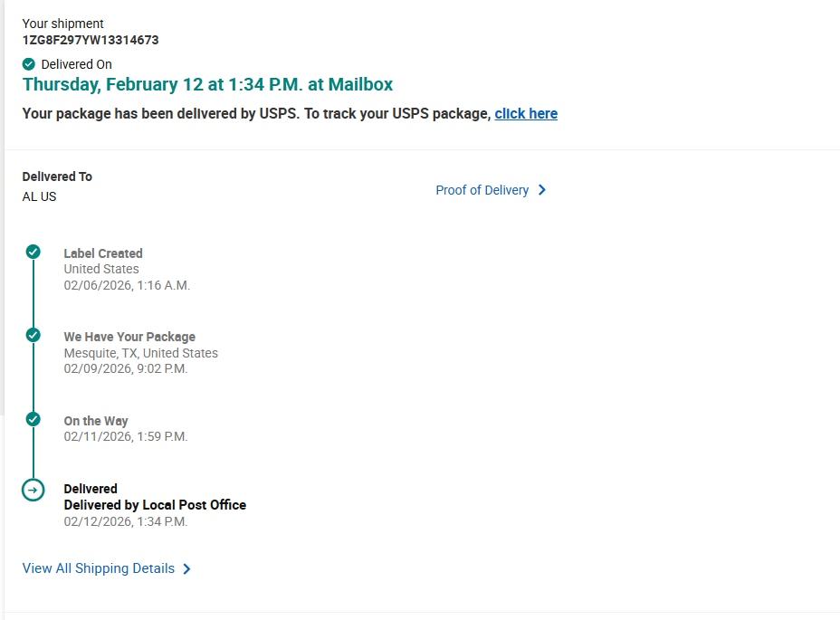The width and height of the screenshot is (840, 620).
Task: Click the Mesquite, TX location text
Action: (140, 353)
